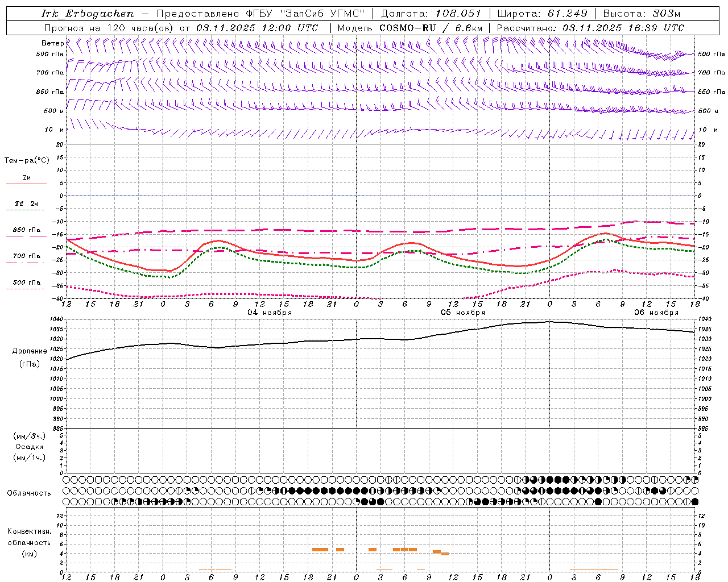This screenshot has height=582, width=728.
Task: Click the forecast start 03.11.2025 12:00 UTC
Action: pos(257,28)
